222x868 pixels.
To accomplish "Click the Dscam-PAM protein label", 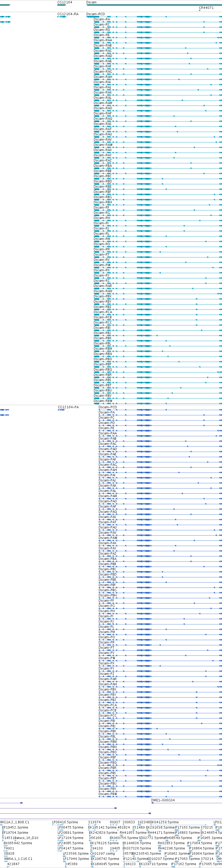I will pos(108,496).
